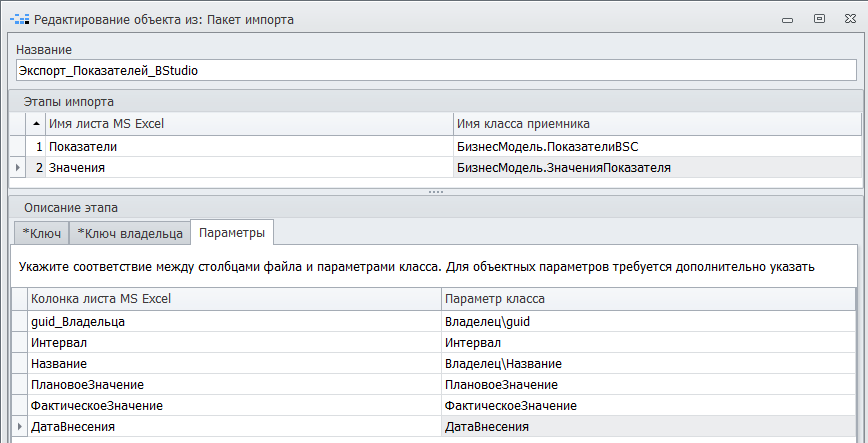
Task: Open the Владелец\guid class parameter cell
Action: click(x=647, y=323)
